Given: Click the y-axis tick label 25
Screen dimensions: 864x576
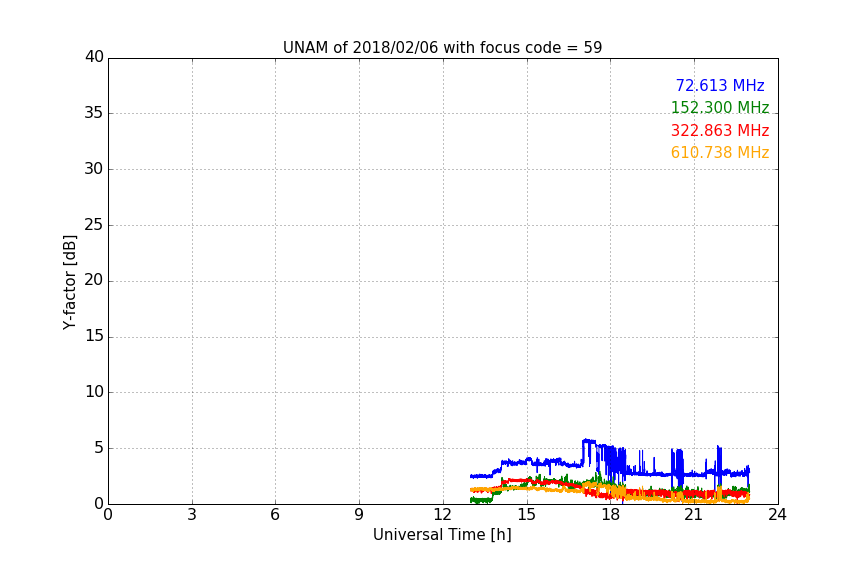Looking at the screenshot, I should tap(94, 224).
